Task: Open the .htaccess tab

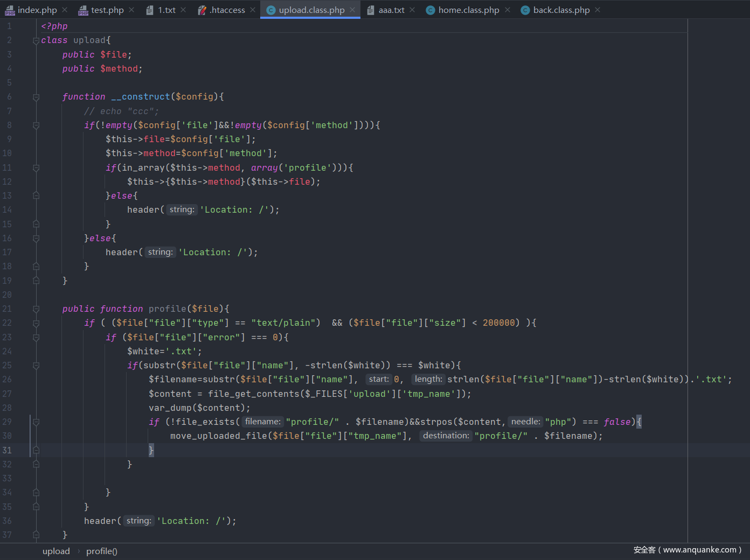Action: tap(227, 10)
